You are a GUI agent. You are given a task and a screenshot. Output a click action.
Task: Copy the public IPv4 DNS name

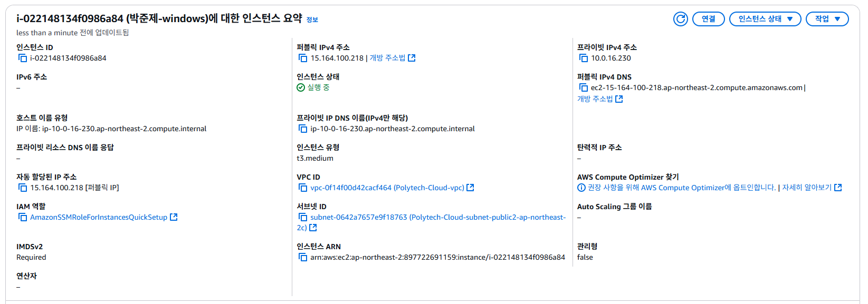pyautogui.click(x=584, y=88)
